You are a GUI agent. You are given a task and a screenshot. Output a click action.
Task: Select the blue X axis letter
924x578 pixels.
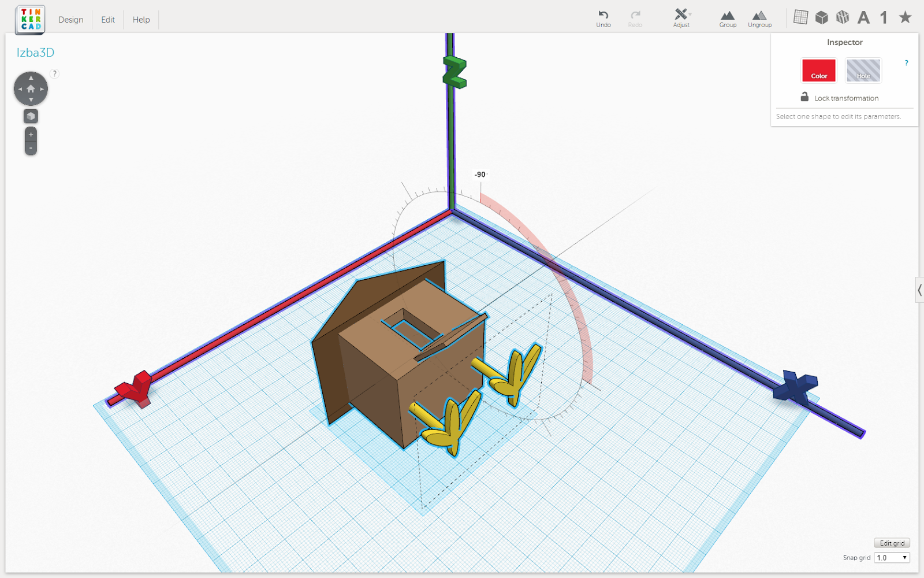[x=795, y=386]
